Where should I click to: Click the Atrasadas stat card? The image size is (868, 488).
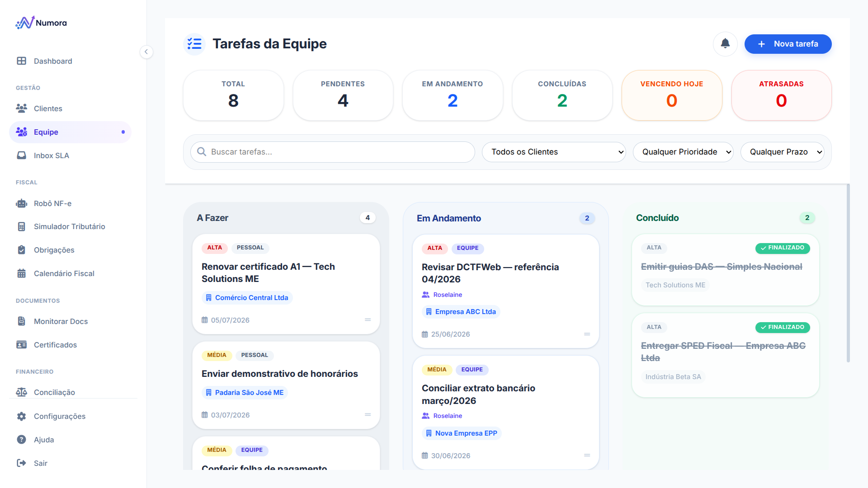tap(781, 95)
